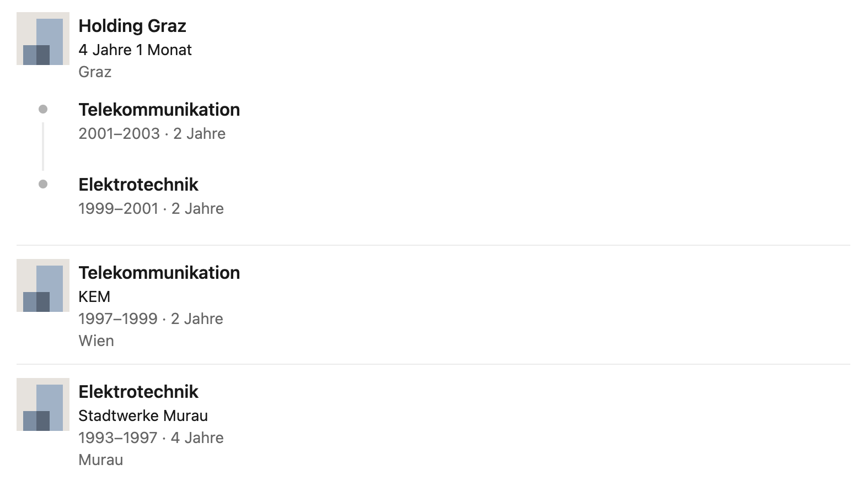Open the Elektrotechnik position at Stadtwerke Murau
The width and height of the screenshot is (868, 486).
tap(138, 392)
